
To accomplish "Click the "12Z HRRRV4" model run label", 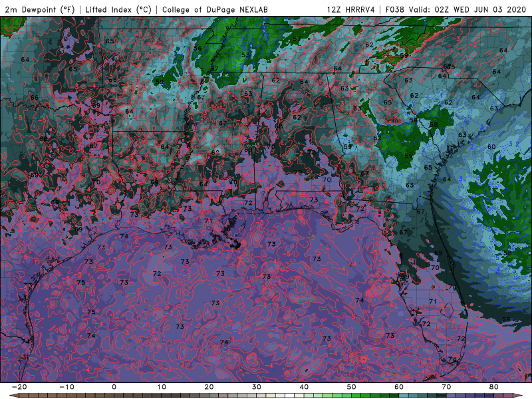I will (x=351, y=9).
